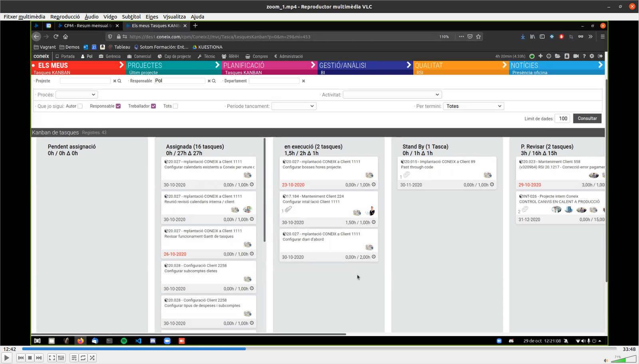Viewport: 639px width, 364px height.
Task: Click the Consultar button
Action: (587, 118)
